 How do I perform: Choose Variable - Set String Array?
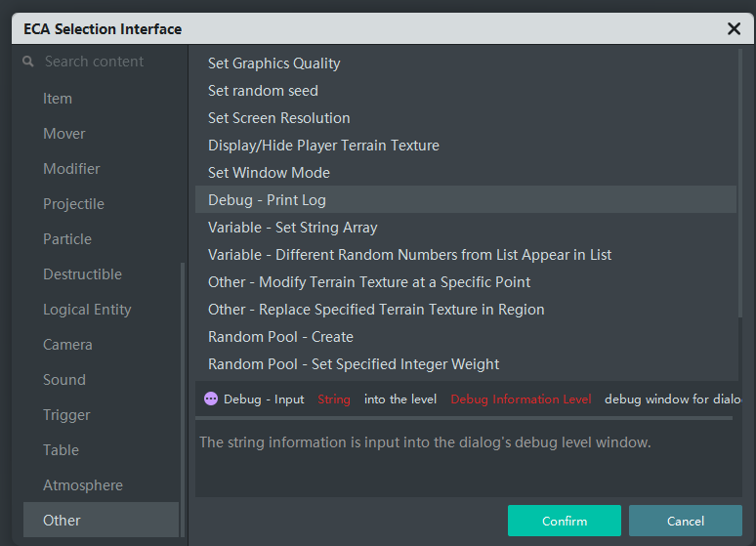point(293,228)
